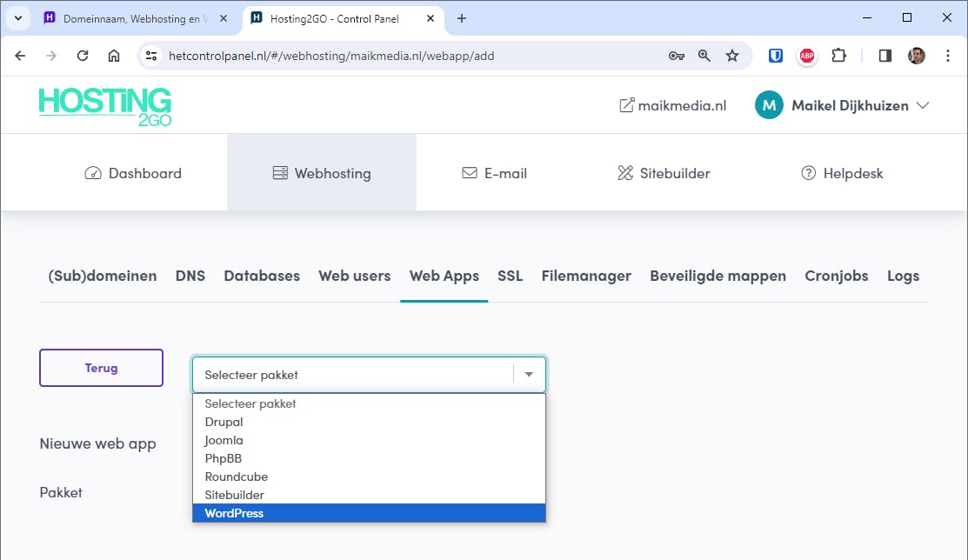Reload the page with the refresh icon

(x=83, y=56)
